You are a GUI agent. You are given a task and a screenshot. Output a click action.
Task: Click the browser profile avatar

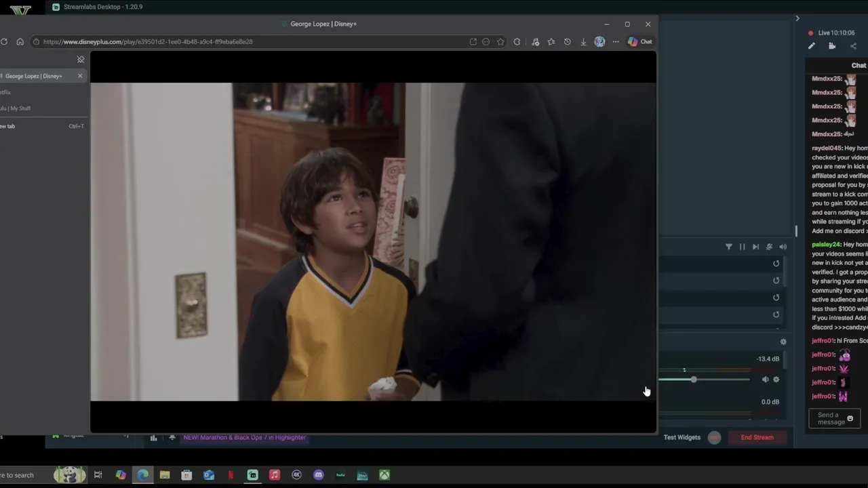tap(599, 41)
